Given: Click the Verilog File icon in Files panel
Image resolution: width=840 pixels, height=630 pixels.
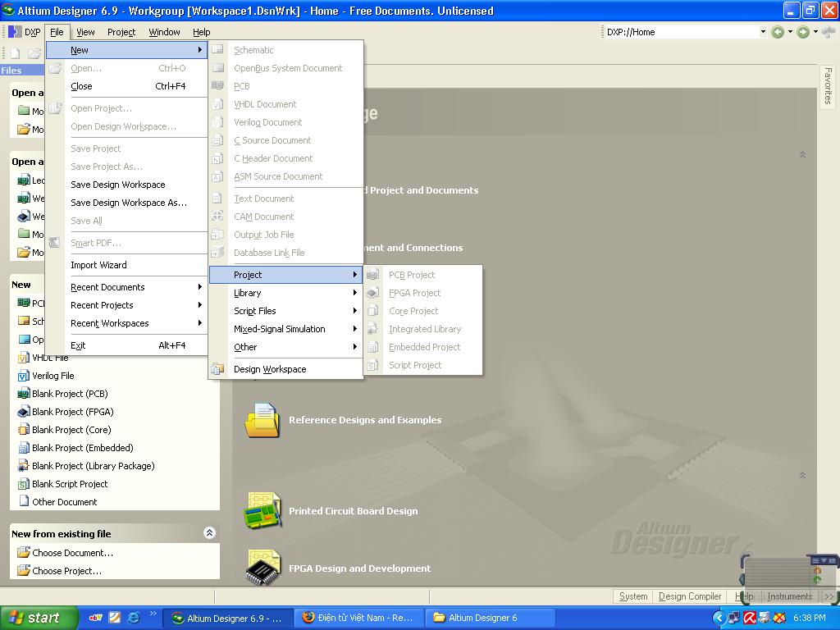Looking at the screenshot, I should point(24,376).
